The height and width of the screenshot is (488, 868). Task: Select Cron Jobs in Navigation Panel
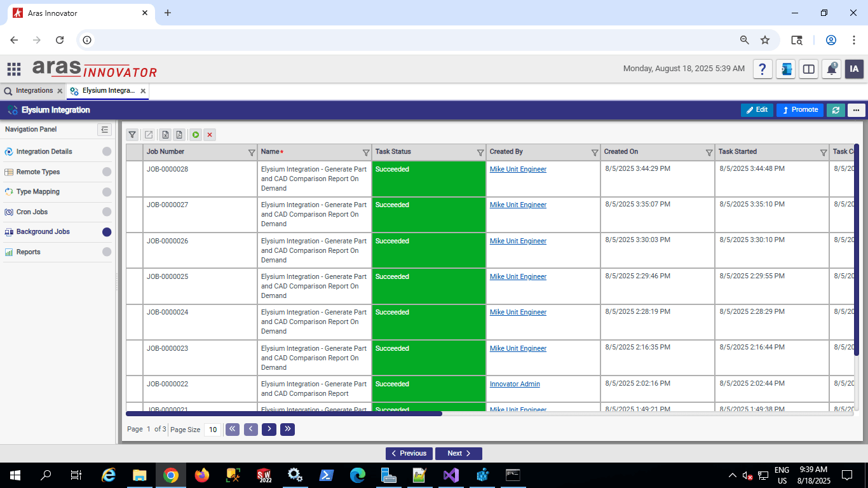tap(57, 212)
